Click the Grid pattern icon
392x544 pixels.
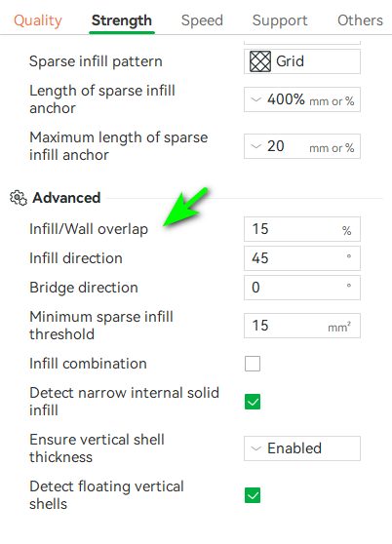tap(260, 61)
